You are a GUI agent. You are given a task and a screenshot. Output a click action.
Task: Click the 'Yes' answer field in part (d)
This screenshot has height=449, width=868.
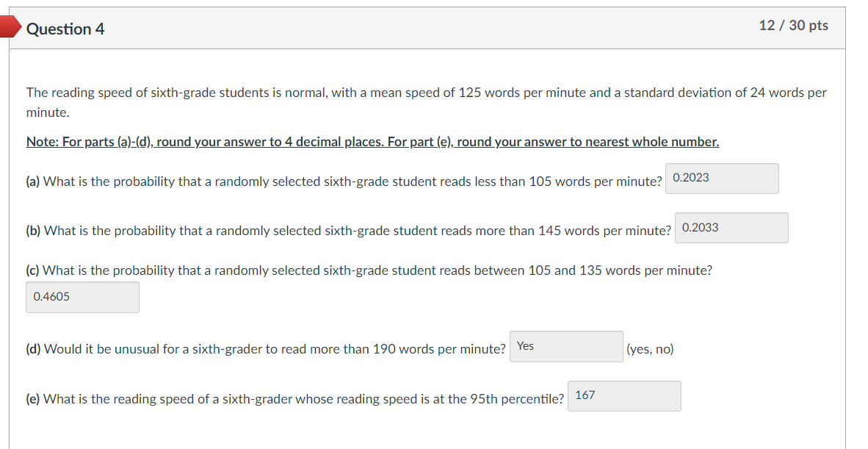(x=565, y=346)
